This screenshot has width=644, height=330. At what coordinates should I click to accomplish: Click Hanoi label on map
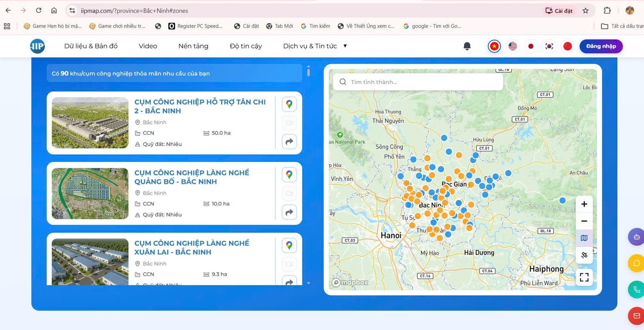click(391, 236)
